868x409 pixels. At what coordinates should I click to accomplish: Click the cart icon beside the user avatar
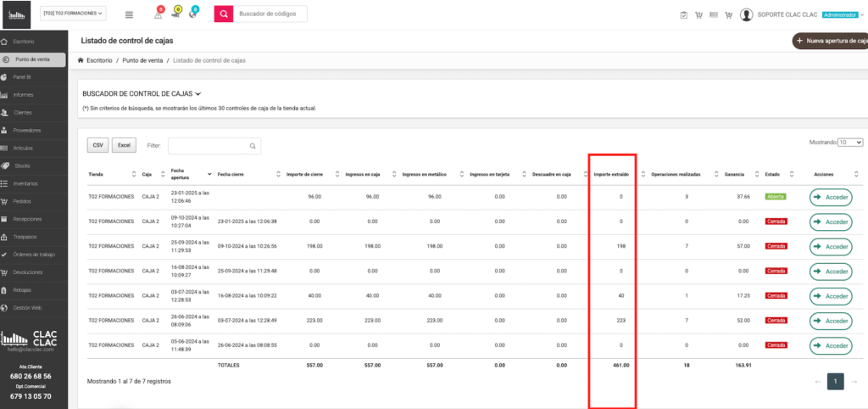pos(728,15)
